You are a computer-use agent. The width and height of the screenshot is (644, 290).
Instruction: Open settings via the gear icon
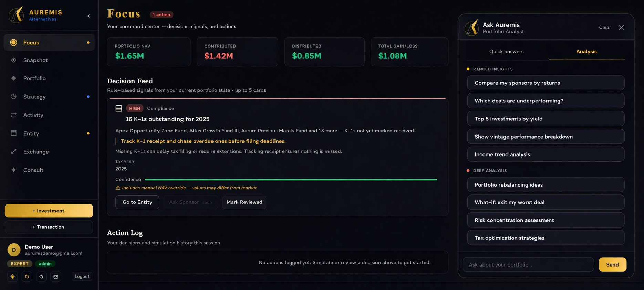[x=41, y=276]
